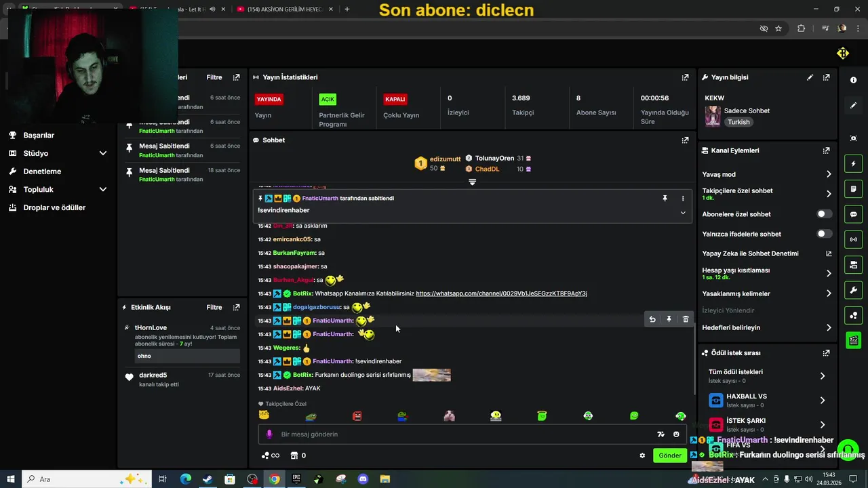Open Tüm ödül istekleri list
The height and width of the screenshot is (488, 868).
[x=767, y=376]
